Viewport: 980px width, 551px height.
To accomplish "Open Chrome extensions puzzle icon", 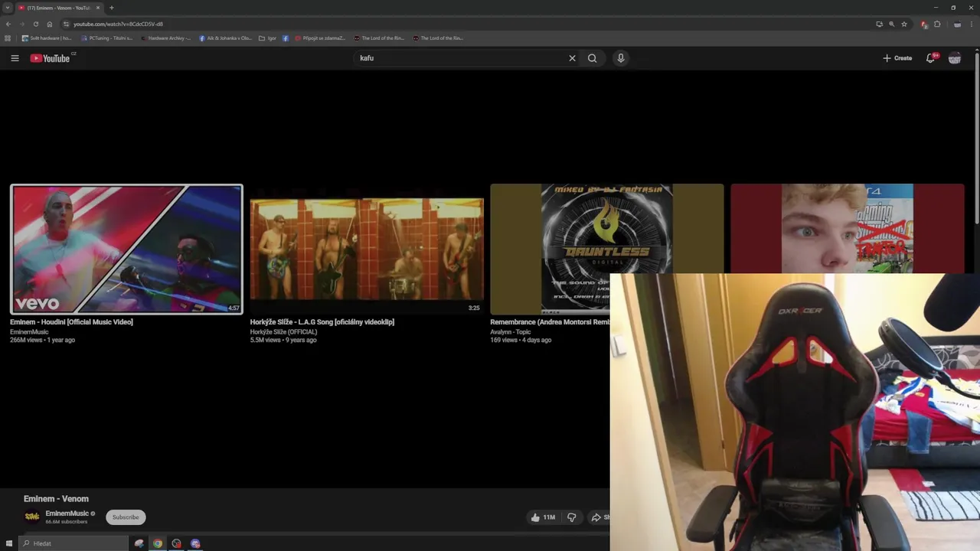I will point(937,24).
